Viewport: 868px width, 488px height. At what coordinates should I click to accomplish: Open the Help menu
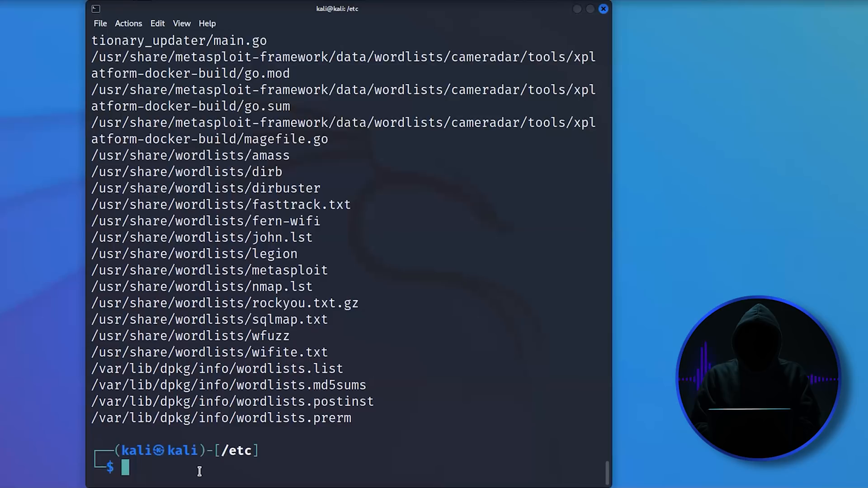point(207,23)
